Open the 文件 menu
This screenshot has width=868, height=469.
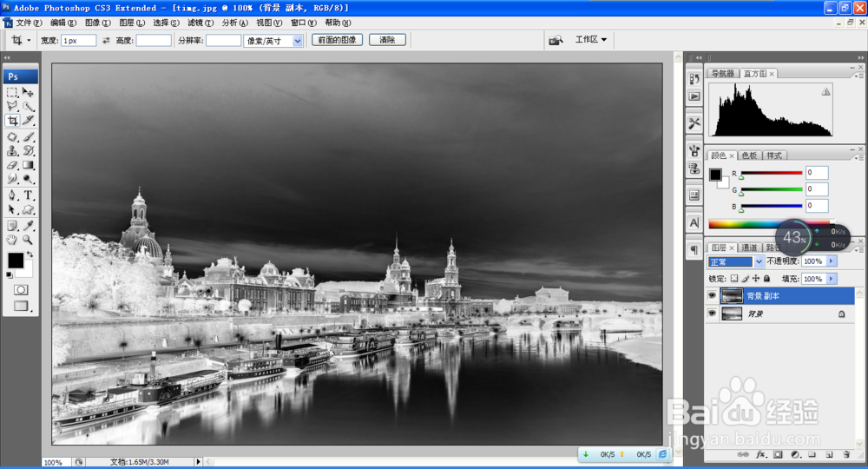pyautogui.click(x=29, y=23)
